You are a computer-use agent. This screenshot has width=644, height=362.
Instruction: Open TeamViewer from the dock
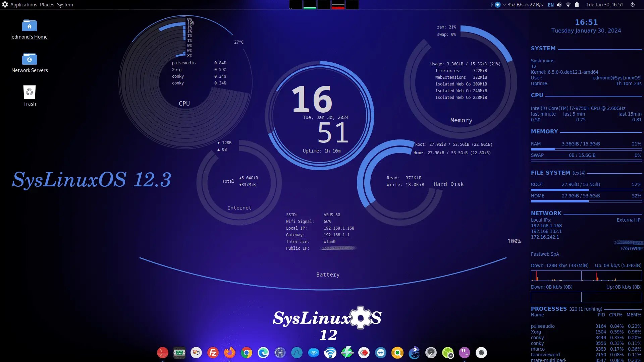tap(381, 353)
